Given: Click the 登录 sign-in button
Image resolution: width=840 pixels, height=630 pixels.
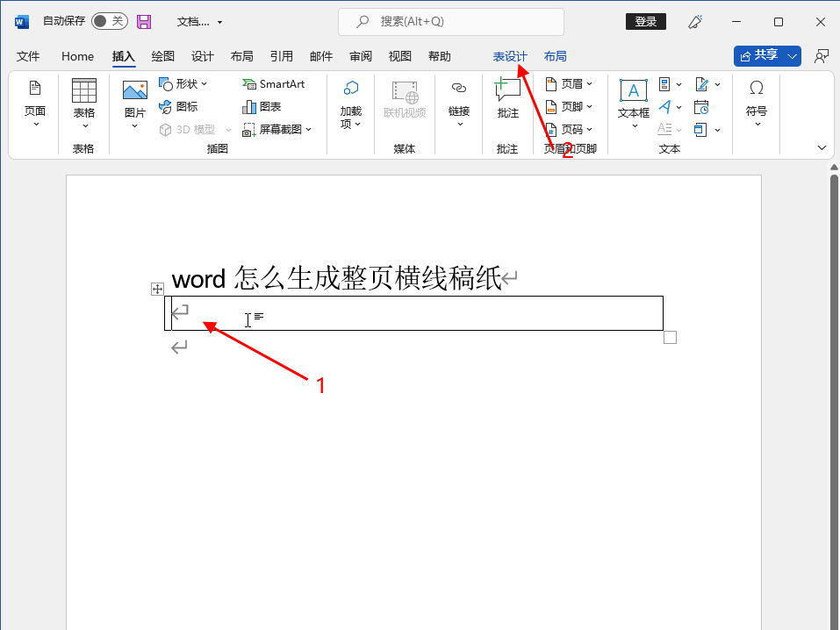Looking at the screenshot, I should pos(645,21).
